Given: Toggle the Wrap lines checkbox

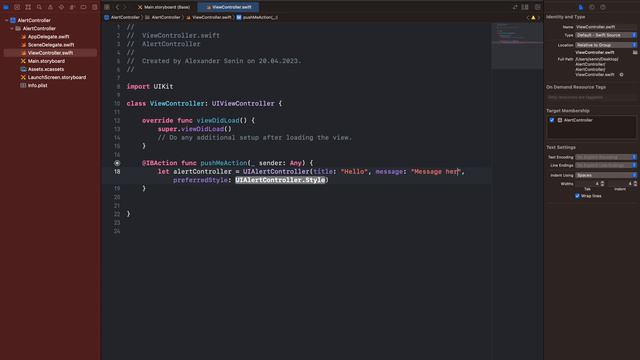Looking at the screenshot, I should 577,196.
